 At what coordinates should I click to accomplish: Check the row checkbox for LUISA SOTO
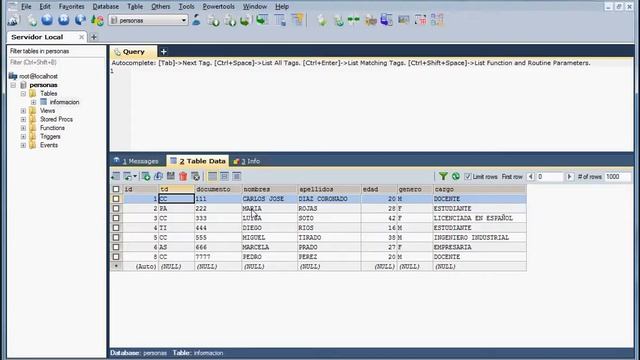(x=116, y=218)
